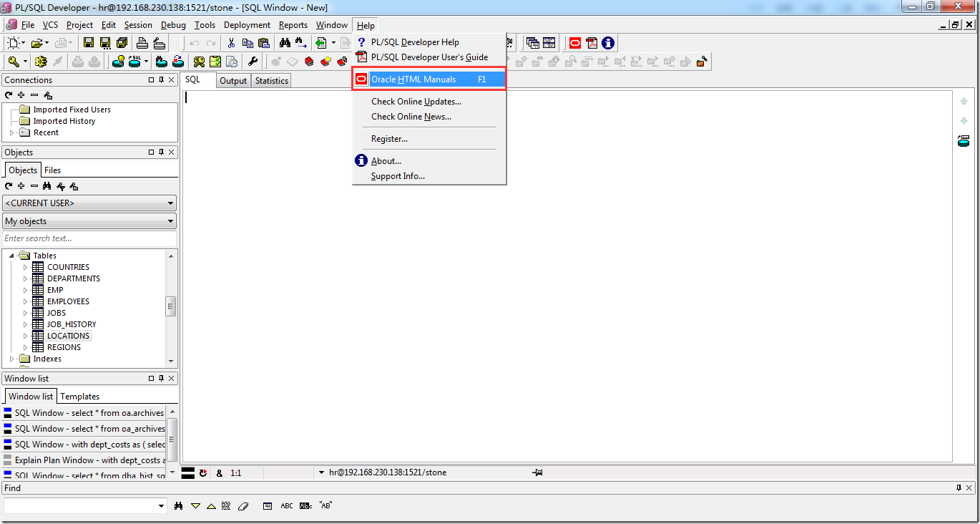Viewport: 980px width, 524px height.
Task: Click the Log on key icon
Action: click(14, 62)
